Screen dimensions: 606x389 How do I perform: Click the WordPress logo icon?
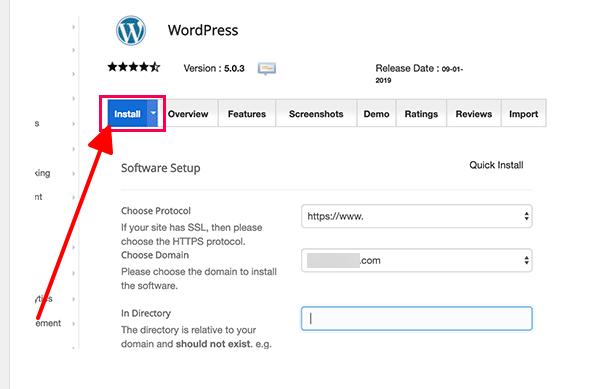131,31
